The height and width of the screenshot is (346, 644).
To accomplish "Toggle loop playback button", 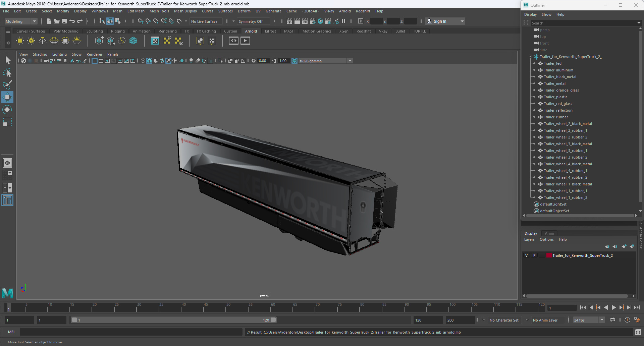I will (612, 320).
